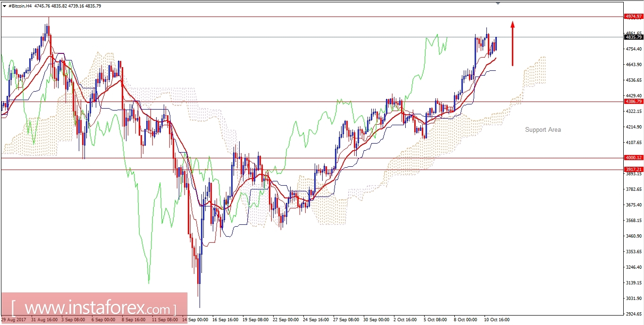Viewport: 644px width, 325px height.
Task: Click the 3568.15 value on price axis
Action: pyautogui.click(x=633, y=221)
